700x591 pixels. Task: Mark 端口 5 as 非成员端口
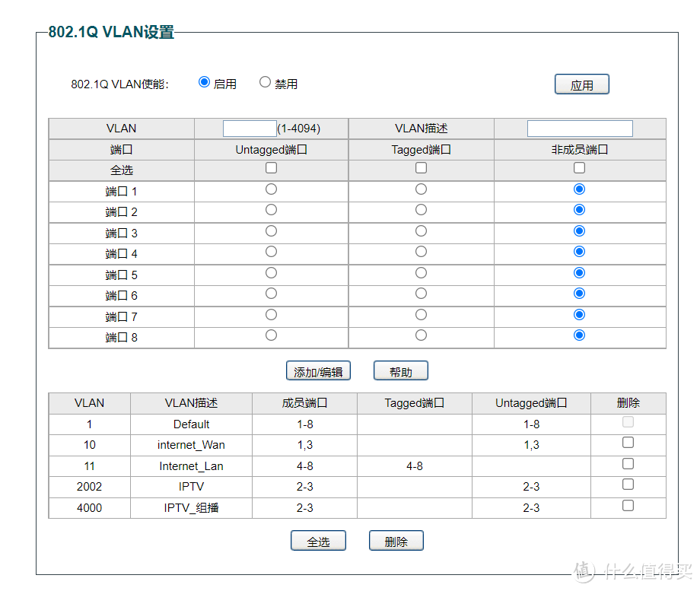(x=578, y=272)
